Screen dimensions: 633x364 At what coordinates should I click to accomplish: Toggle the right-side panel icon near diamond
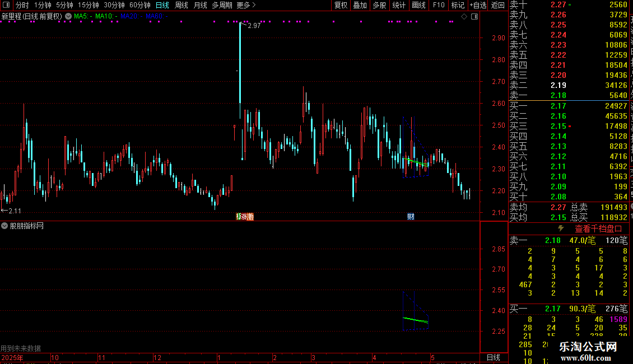[474, 17]
